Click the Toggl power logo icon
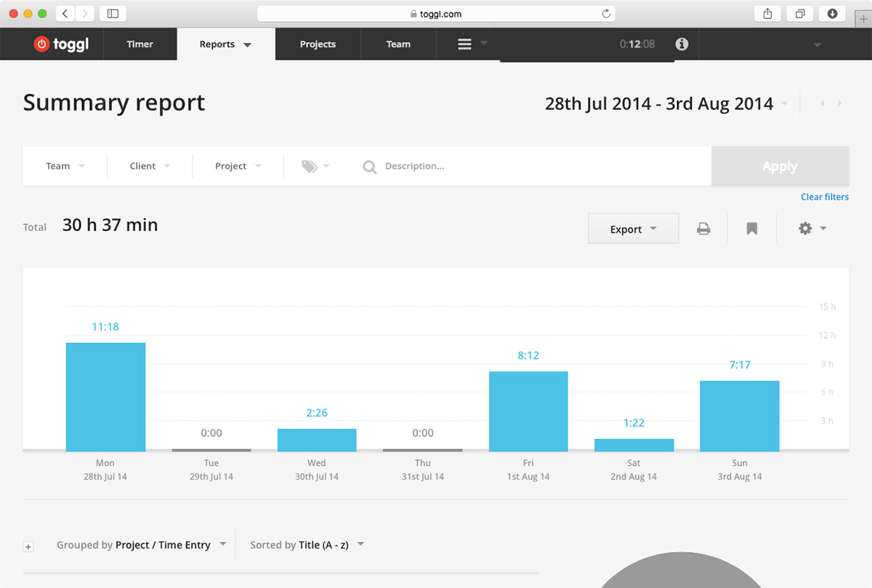The image size is (872, 588). coord(41,44)
